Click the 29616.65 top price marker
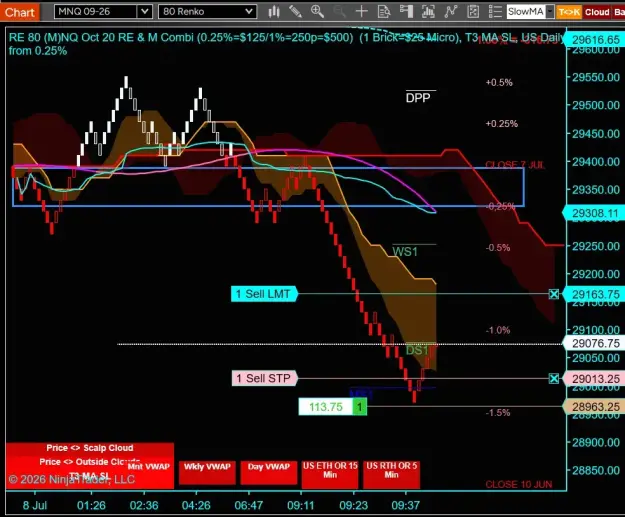625x517 pixels. point(596,40)
